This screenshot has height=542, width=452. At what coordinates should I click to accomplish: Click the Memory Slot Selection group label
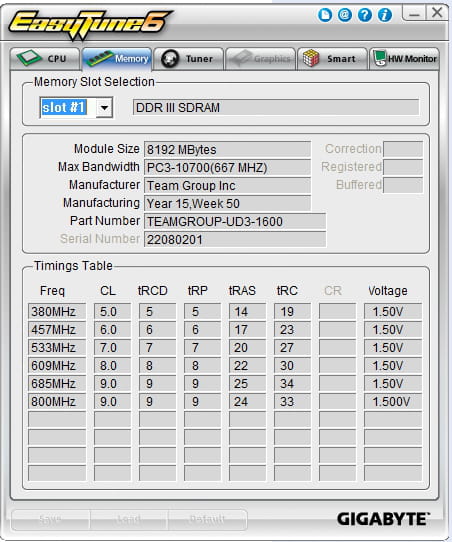coord(94,82)
